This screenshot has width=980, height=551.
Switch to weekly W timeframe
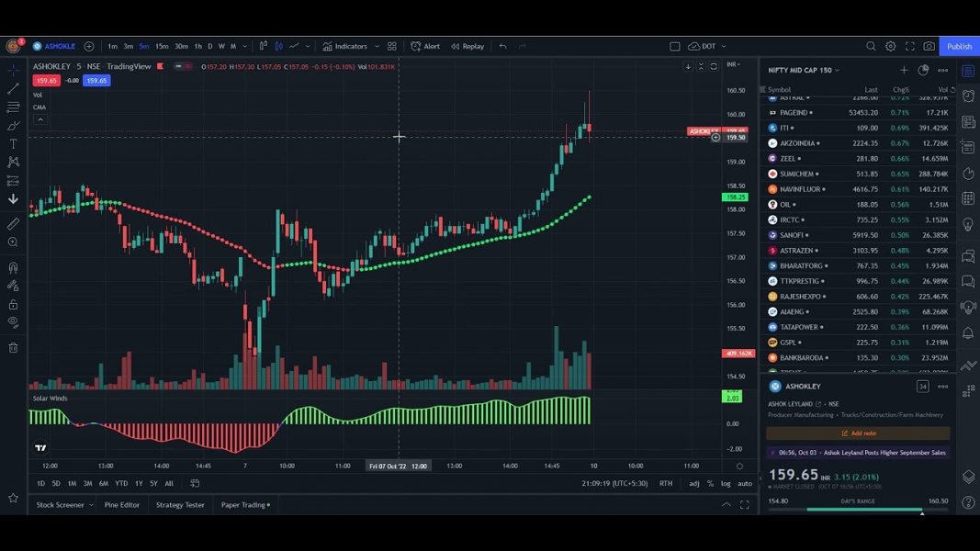point(221,46)
